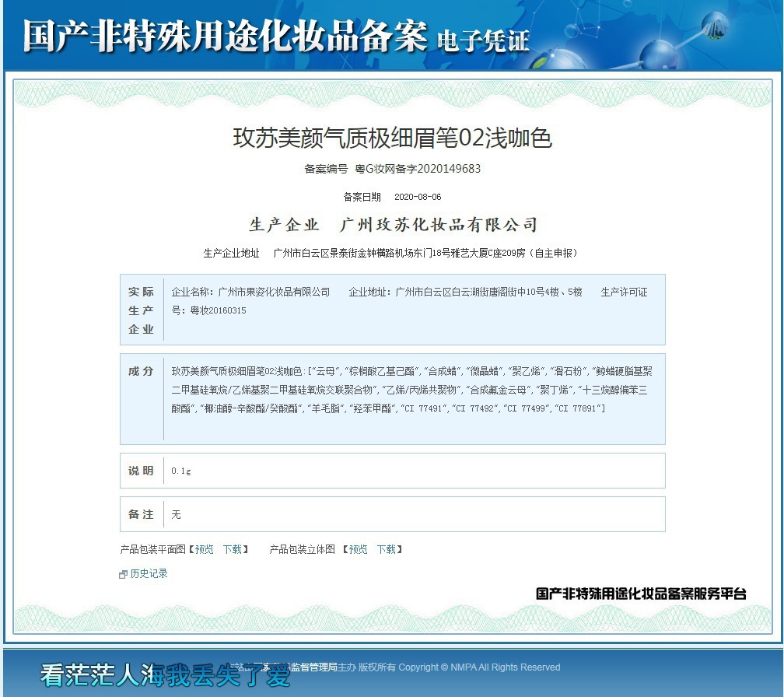Viewport: 784px width, 697px height.
Task: Click the 历史记录 link
Action: [149, 573]
